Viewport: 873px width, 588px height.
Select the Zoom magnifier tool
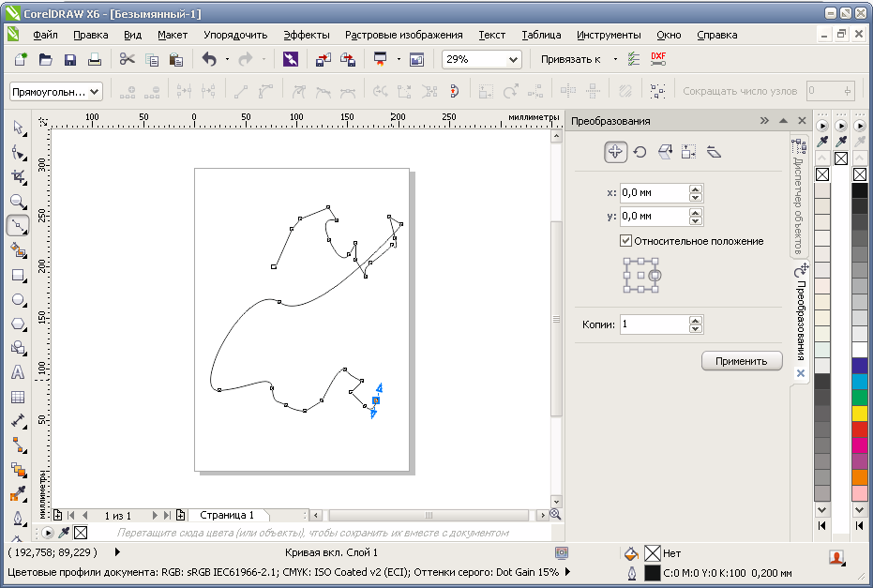pos(18,201)
